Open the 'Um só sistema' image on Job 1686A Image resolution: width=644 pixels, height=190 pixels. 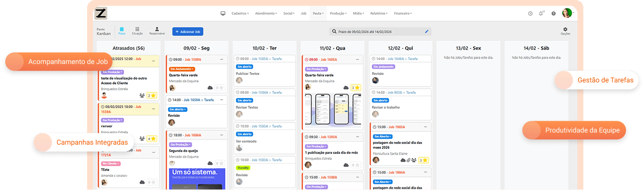[x=197, y=179]
